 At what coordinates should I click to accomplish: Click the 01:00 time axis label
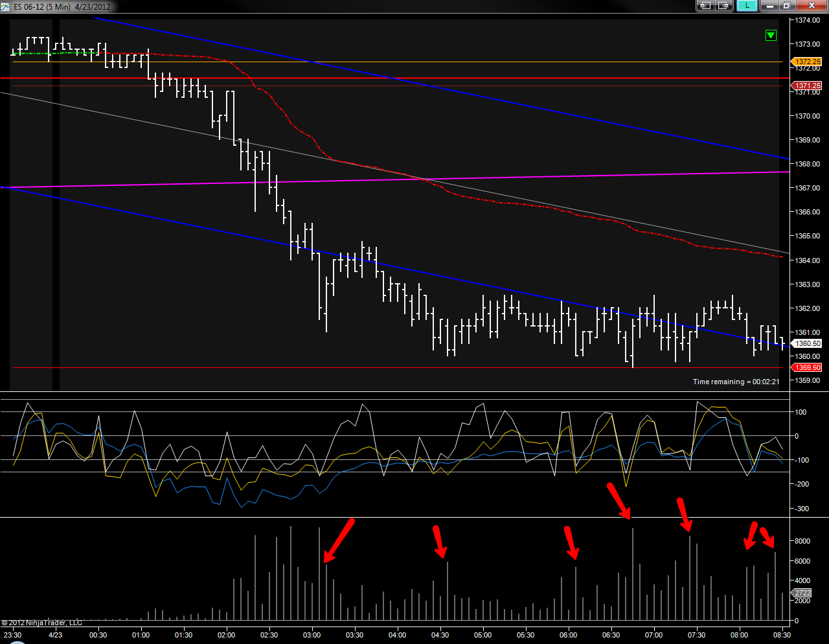tap(141, 635)
